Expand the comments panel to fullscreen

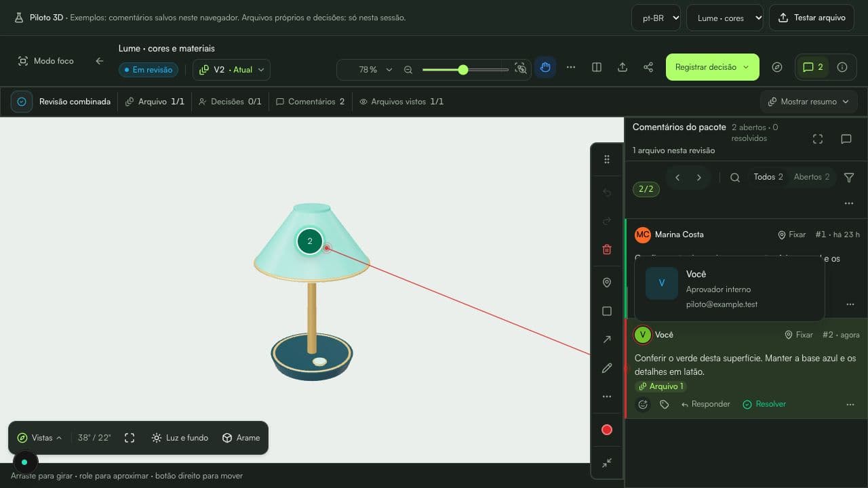pos(818,139)
